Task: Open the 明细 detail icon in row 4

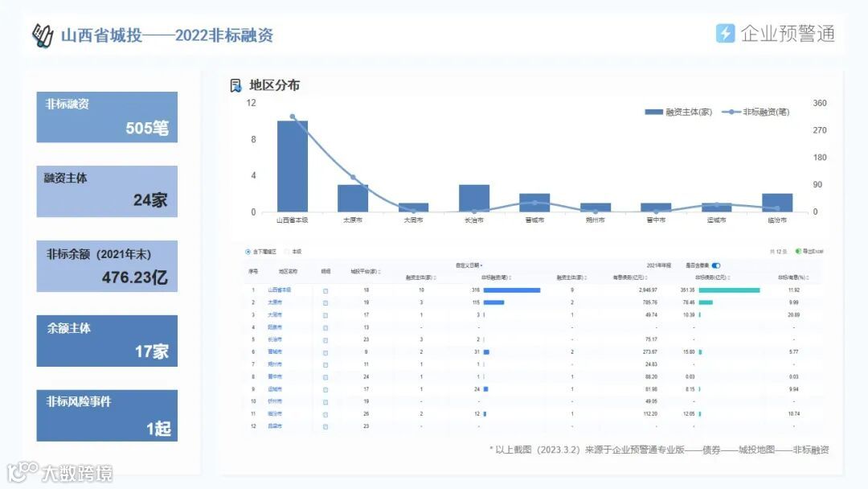Action: [325, 328]
